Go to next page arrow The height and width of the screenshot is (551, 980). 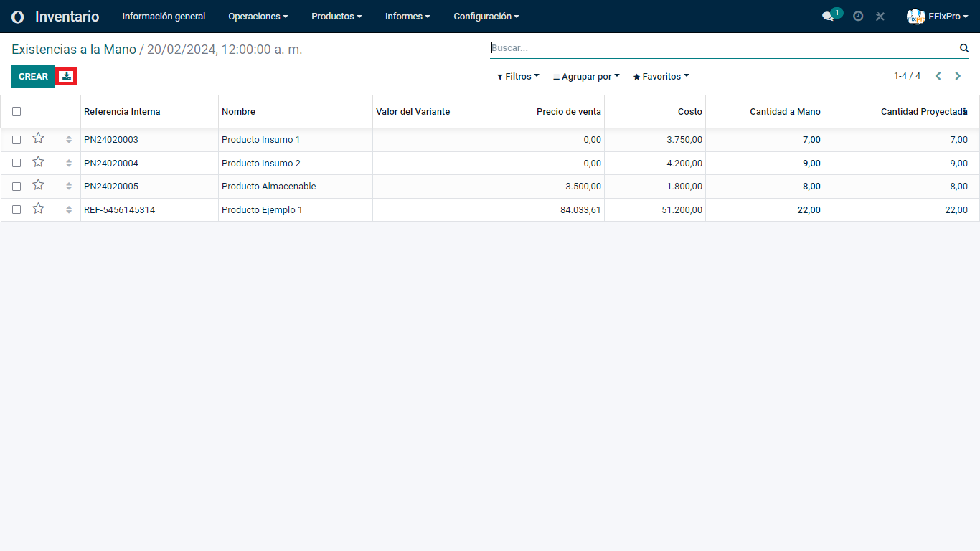958,76
